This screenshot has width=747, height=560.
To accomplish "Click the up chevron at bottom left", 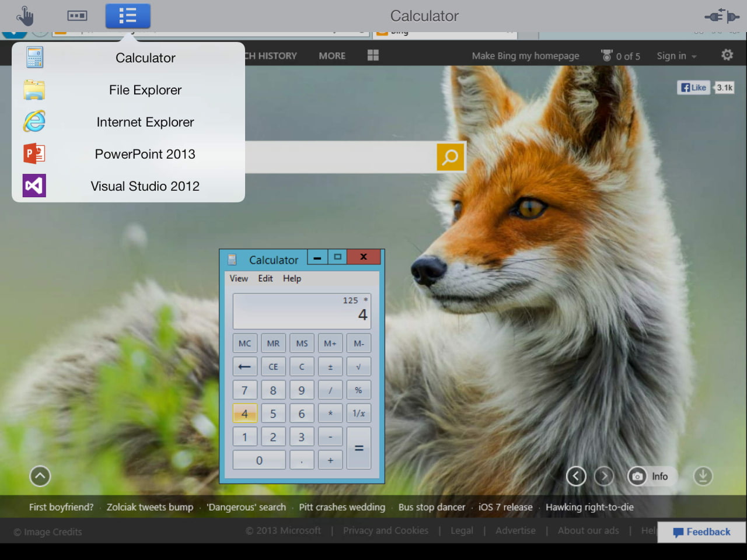I will pos(40,476).
